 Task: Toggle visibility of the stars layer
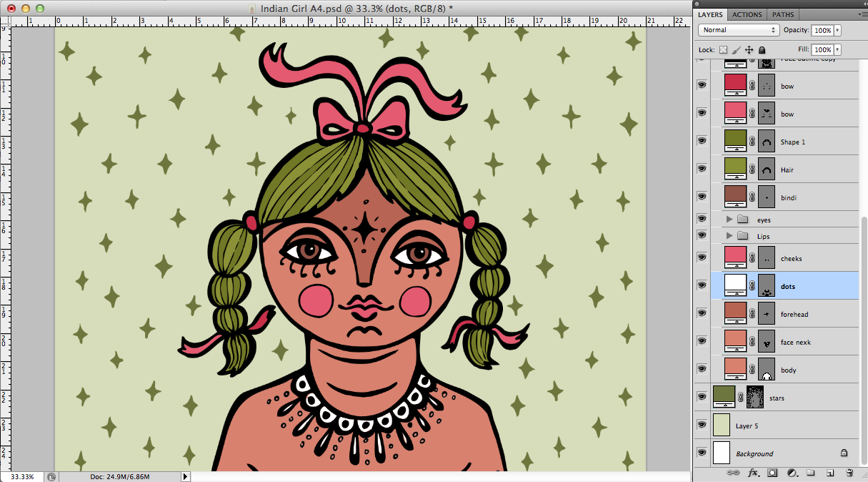(x=702, y=398)
